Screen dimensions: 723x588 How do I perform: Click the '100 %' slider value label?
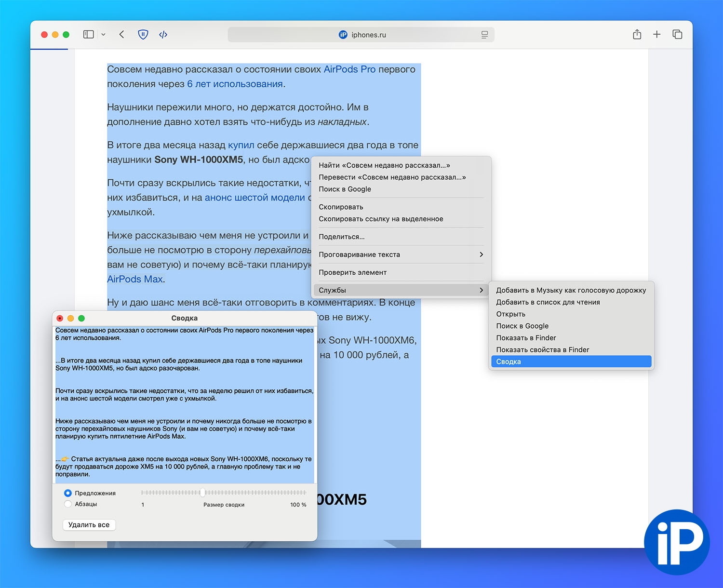[298, 505]
